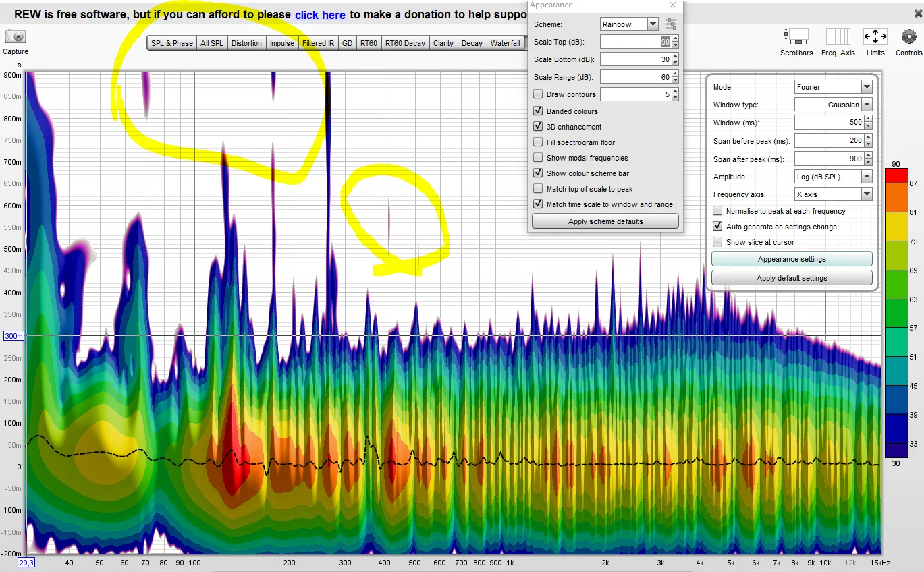Image resolution: width=924 pixels, height=572 pixels.
Task: Click the Freq. Axis icon
Action: pos(838,36)
